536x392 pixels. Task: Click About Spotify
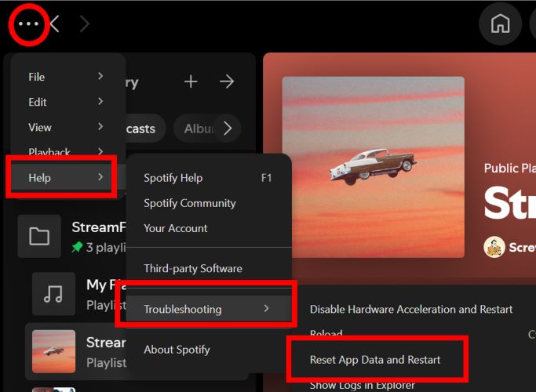[177, 350]
